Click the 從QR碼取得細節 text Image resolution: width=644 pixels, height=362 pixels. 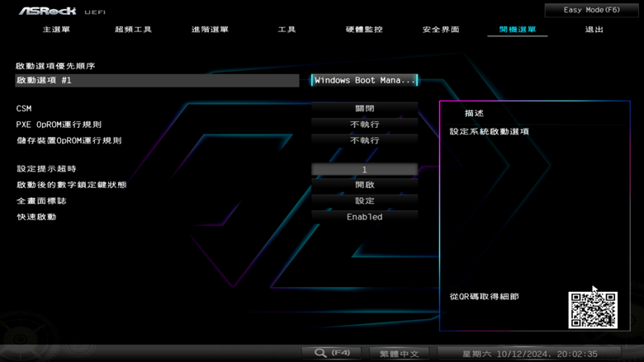tap(484, 296)
